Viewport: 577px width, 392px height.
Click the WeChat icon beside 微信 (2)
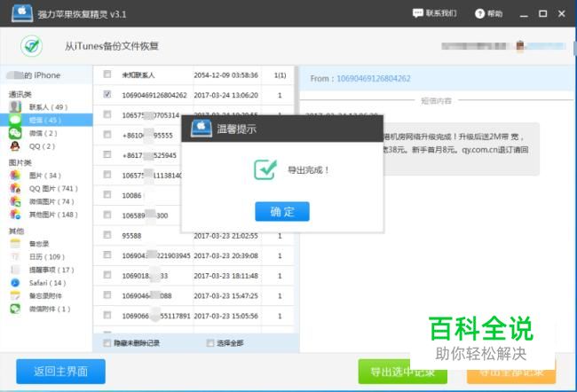click(x=15, y=133)
